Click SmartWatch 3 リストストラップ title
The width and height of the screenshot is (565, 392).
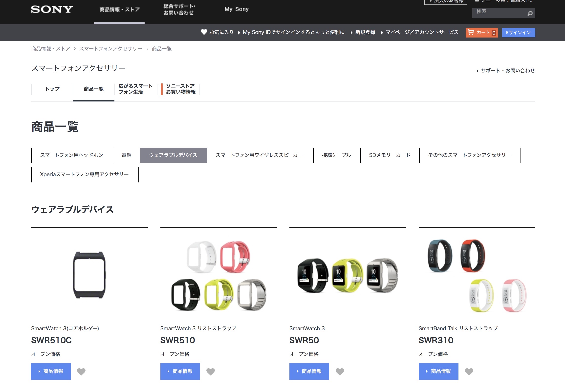[x=198, y=328]
